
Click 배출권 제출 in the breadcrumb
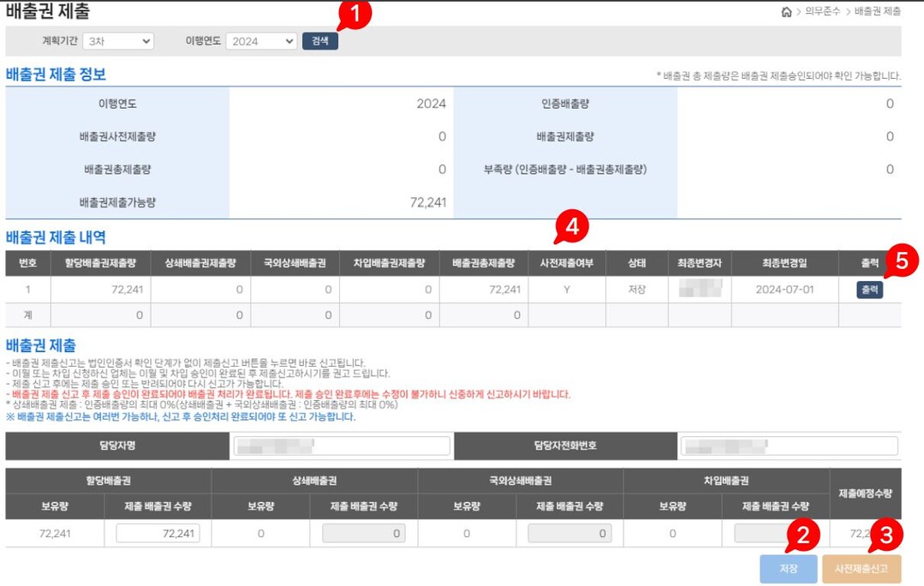coord(879,12)
